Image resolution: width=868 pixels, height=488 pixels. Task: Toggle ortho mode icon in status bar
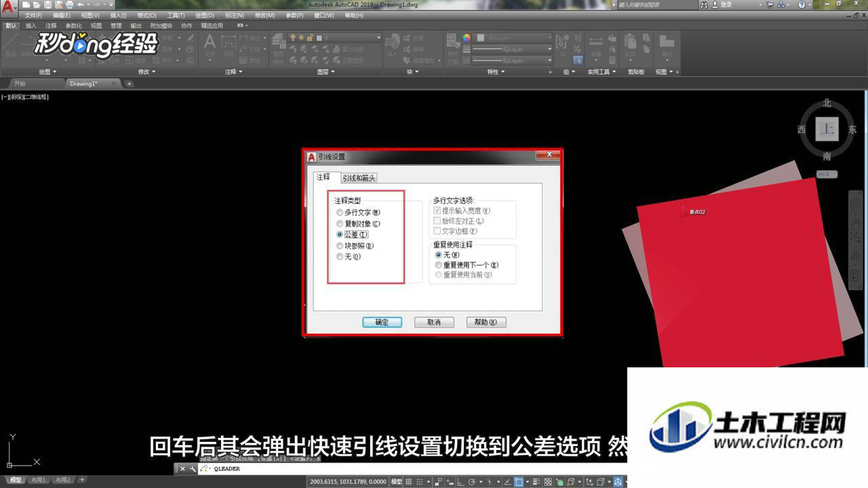coord(460,482)
